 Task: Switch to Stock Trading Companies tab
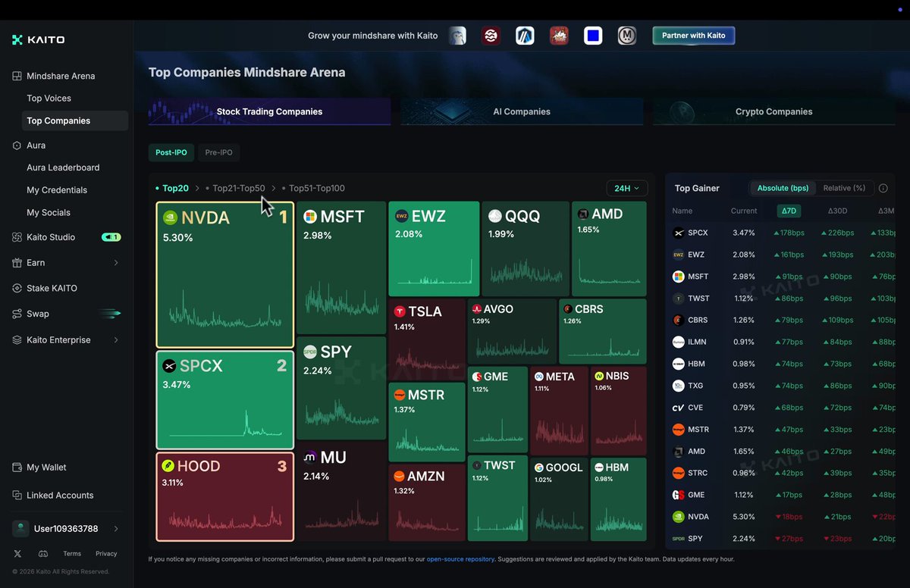tap(269, 111)
